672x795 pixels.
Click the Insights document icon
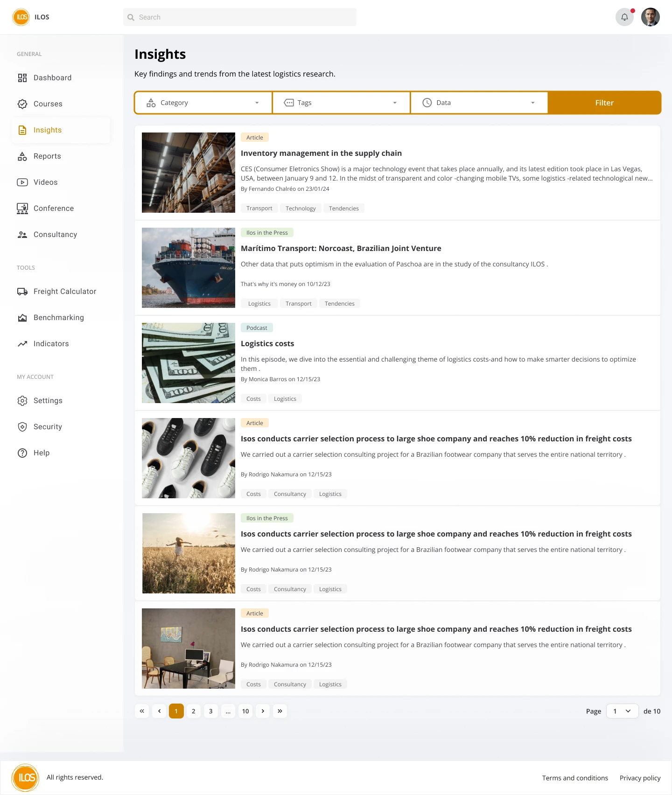point(22,130)
